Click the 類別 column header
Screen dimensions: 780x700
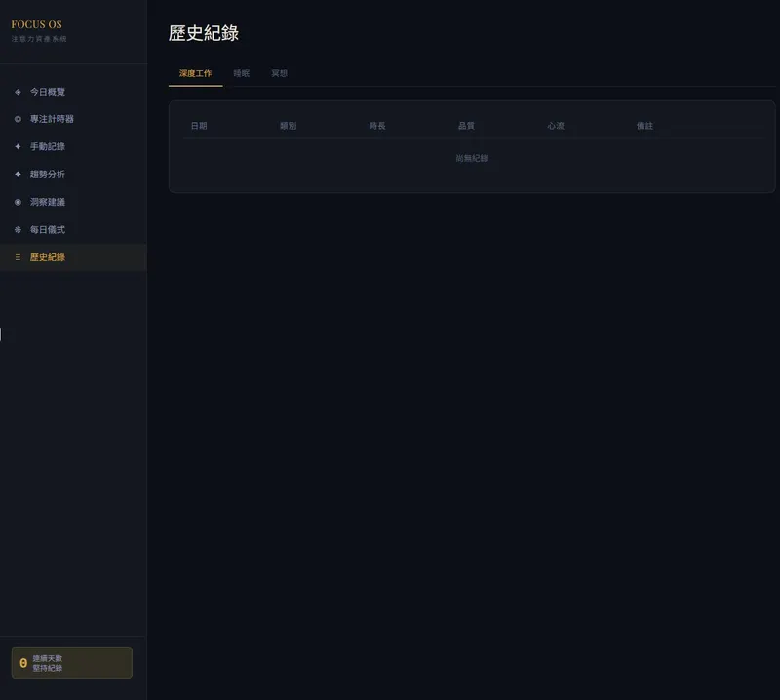[288, 126]
